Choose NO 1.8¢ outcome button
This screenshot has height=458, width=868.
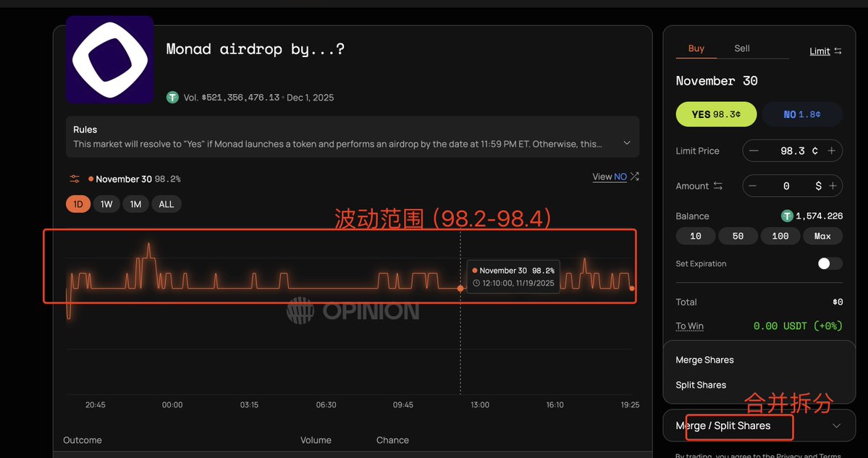coord(802,114)
